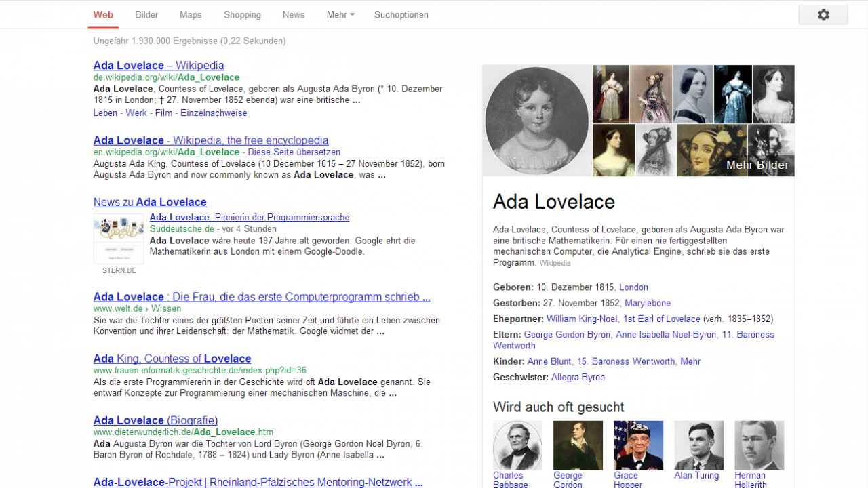
Task: Open Ada-Lovelace-Projekt Mentoring-Netzwerk result
Action: (258, 482)
